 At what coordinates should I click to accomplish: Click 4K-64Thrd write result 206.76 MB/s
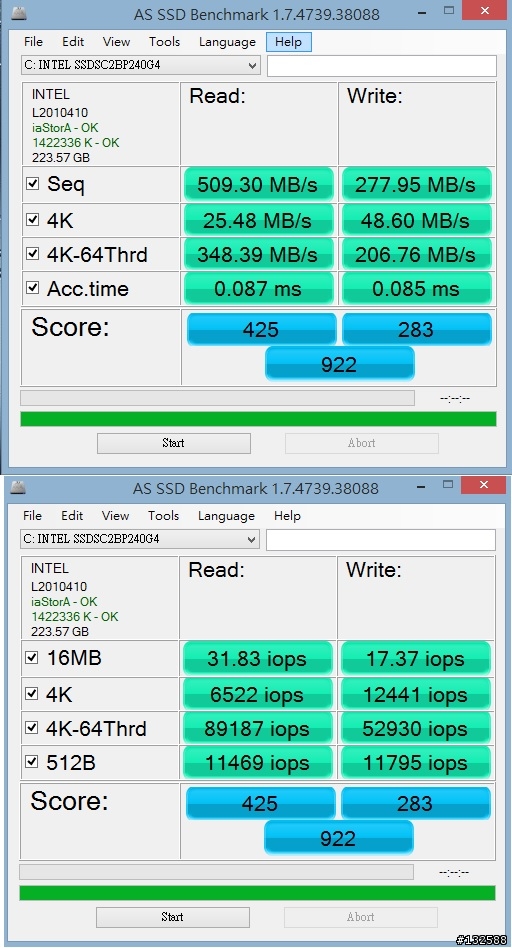416,255
